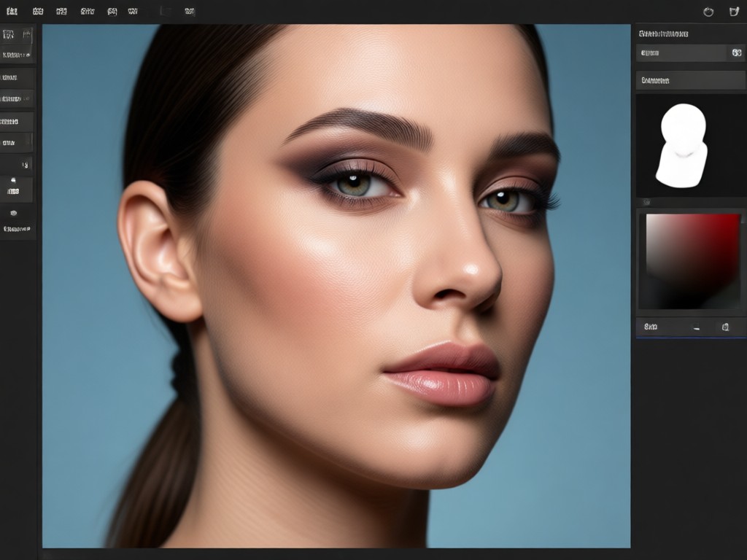This screenshot has width=747, height=560.
Task: Click the round icon at the top right
Action: 708,12
